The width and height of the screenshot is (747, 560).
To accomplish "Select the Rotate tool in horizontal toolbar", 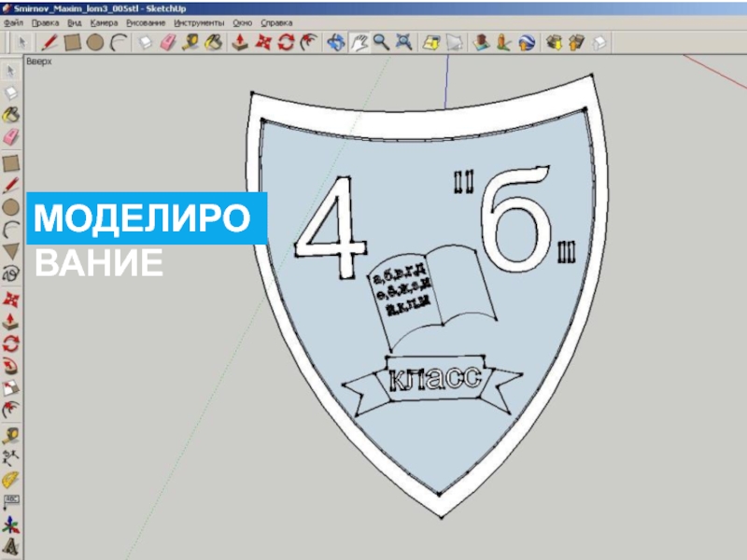I will [x=286, y=43].
